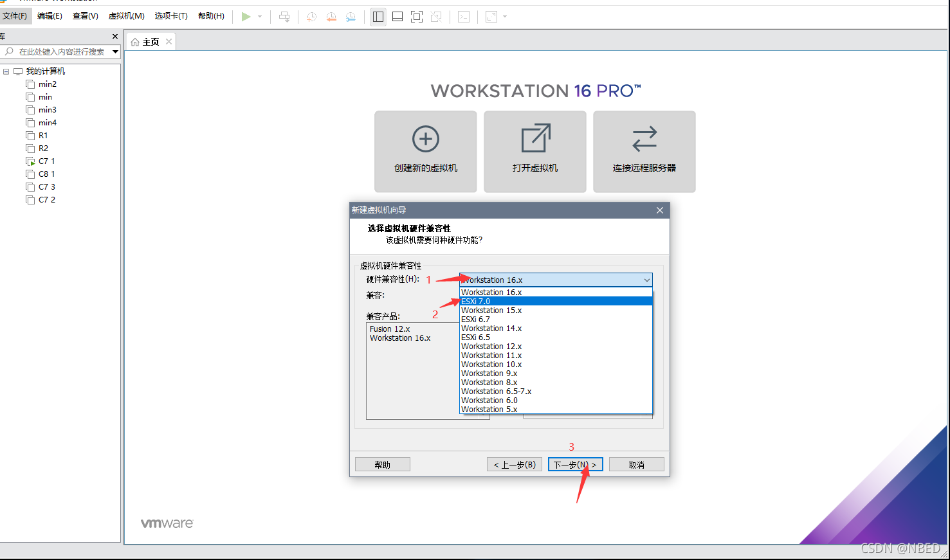
Task: Choose Workstation 5.x in the list
Action: coord(556,409)
